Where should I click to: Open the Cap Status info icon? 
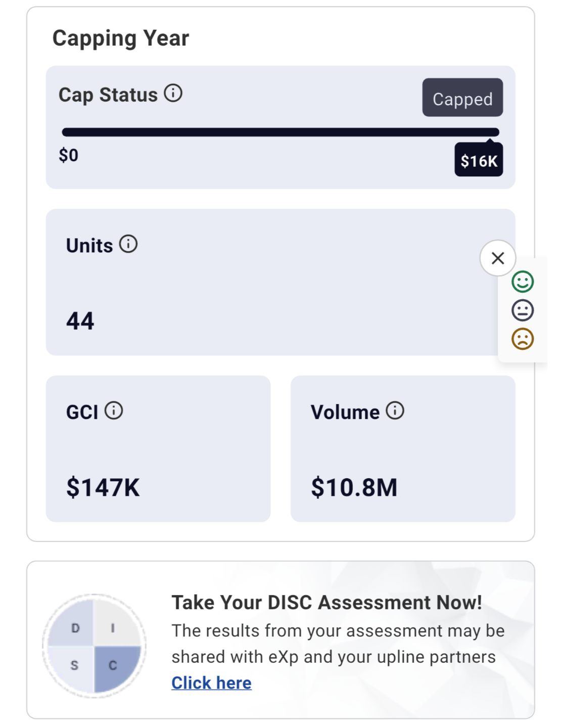[173, 94]
